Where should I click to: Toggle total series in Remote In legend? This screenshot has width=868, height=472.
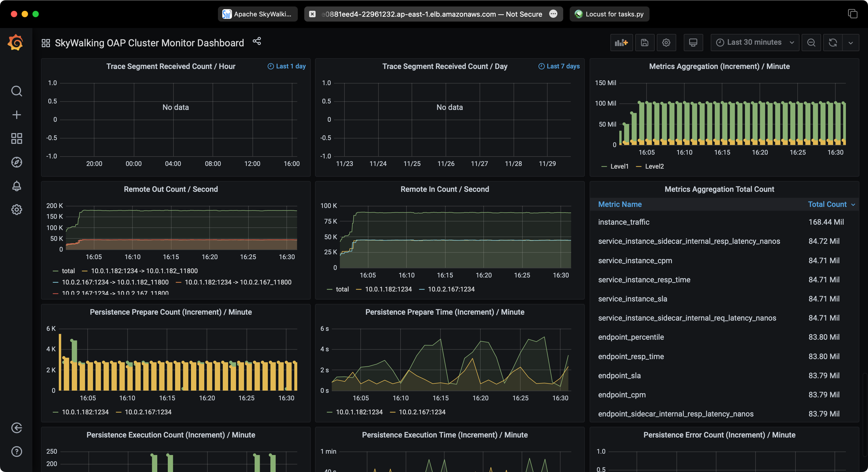tap(342, 289)
